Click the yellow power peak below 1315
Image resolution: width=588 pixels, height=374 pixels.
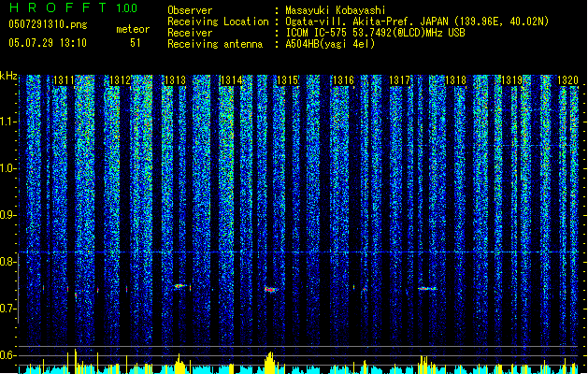point(269,363)
